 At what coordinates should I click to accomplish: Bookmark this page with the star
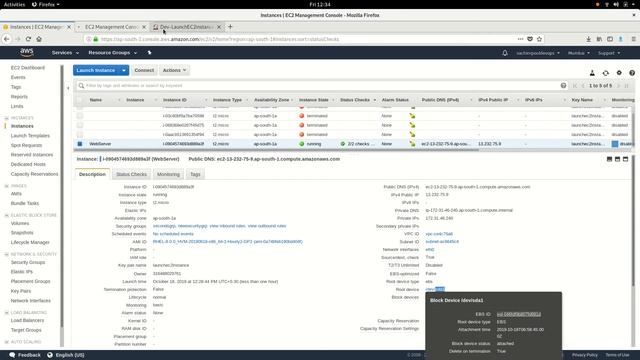(539, 39)
